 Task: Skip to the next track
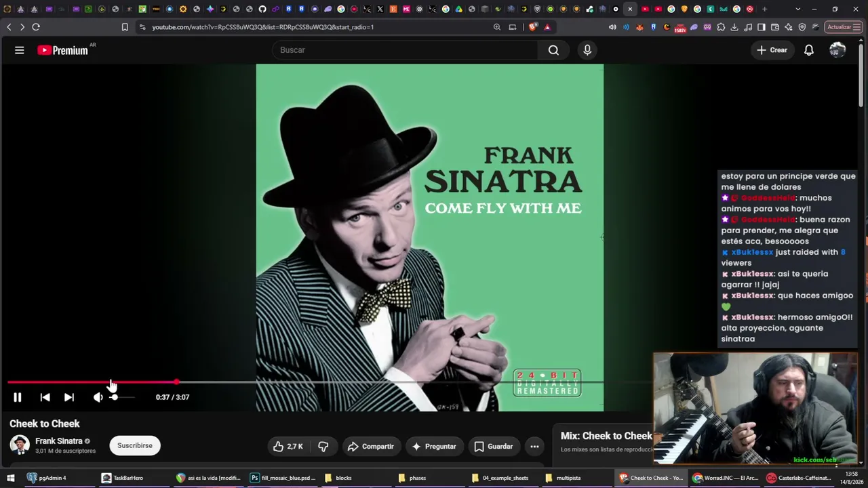68,397
